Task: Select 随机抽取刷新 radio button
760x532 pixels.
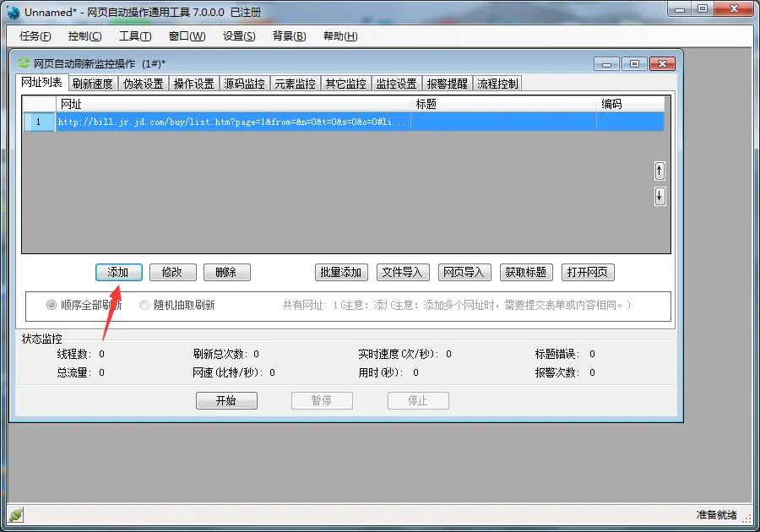Action: (x=144, y=305)
